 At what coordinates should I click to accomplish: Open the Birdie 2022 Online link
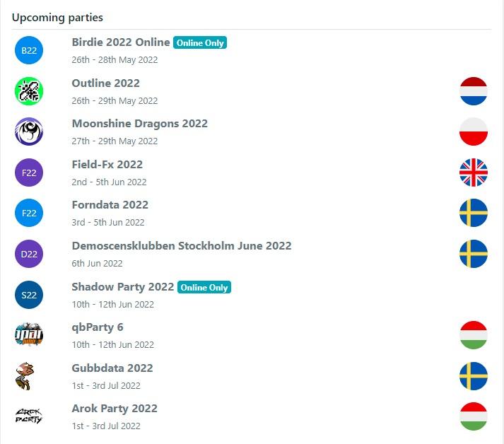coord(121,42)
